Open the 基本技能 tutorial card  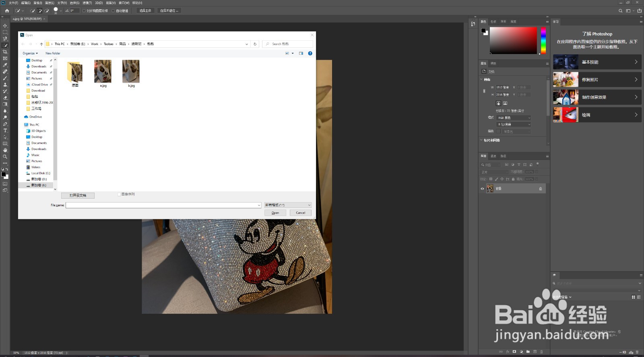(x=597, y=62)
